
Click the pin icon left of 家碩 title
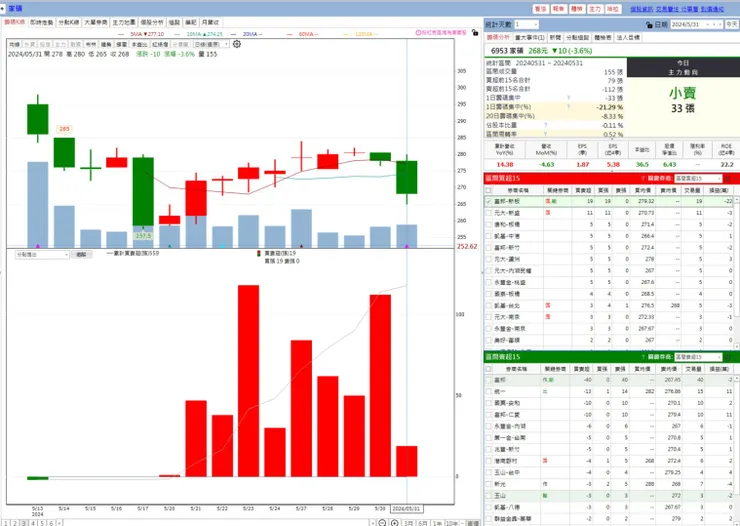click(2, 8)
